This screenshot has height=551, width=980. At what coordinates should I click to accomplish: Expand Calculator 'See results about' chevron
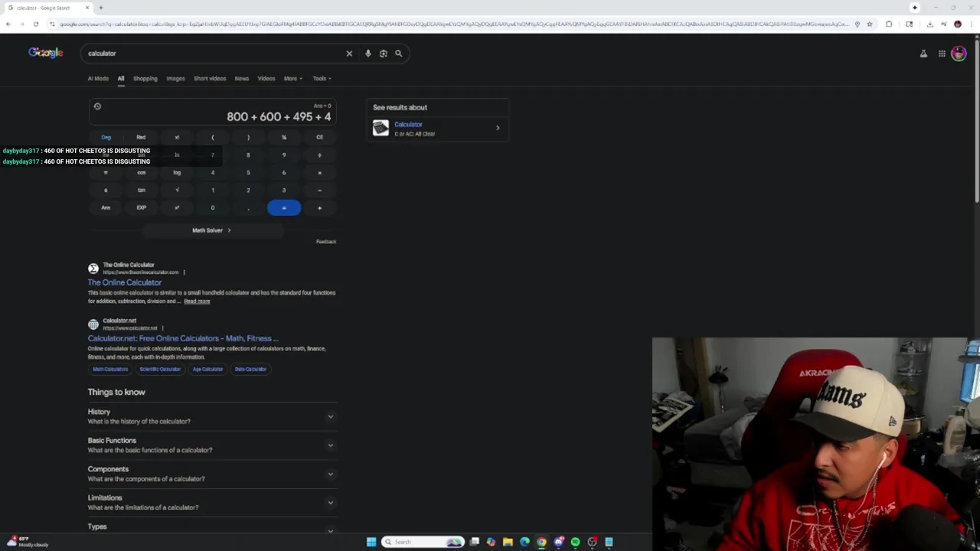click(498, 128)
